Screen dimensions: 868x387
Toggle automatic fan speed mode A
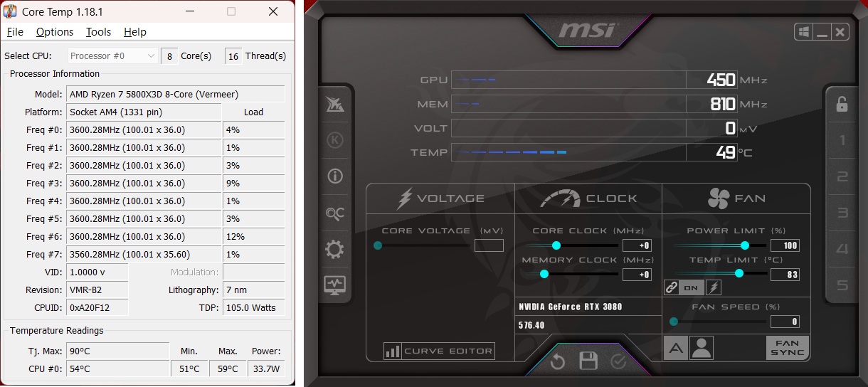coord(675,348)
